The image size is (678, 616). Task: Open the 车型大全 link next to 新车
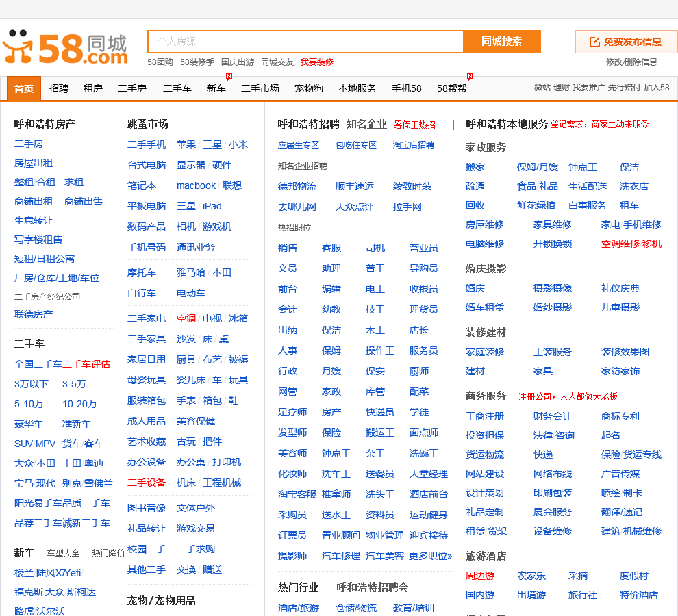click(63, 553)
